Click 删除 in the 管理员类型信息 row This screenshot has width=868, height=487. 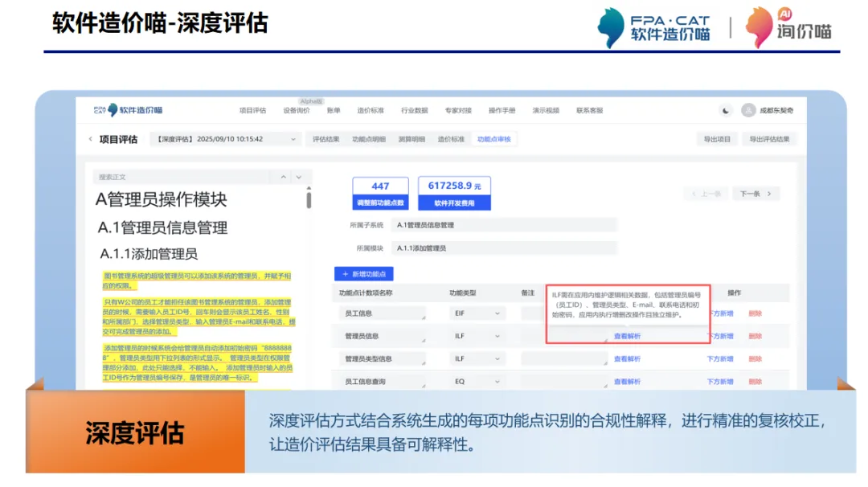755,359
